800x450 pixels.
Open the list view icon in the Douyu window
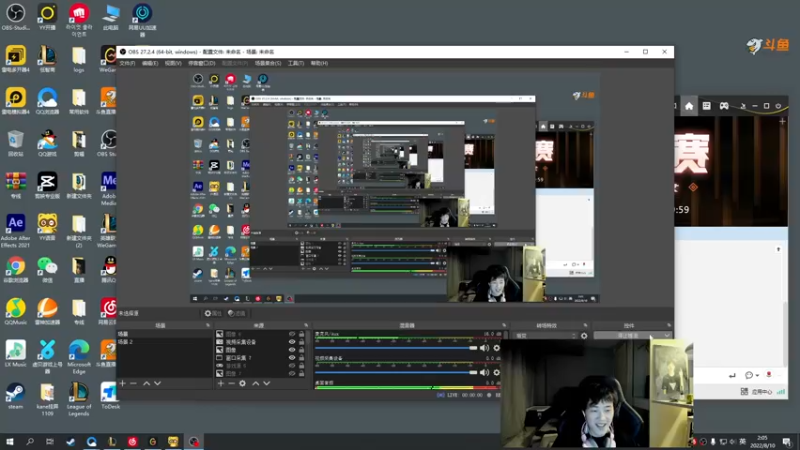[707, 106]
